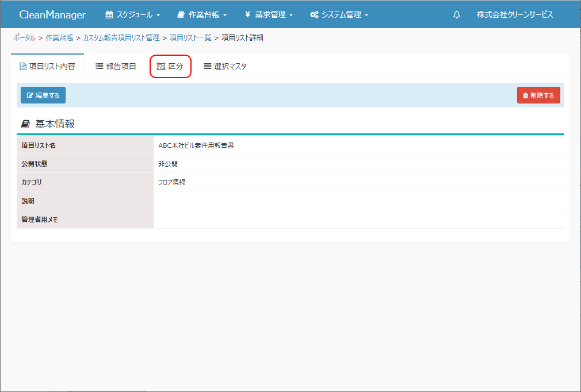Click the notification bell icon
The height and width of the screenshot is (392, 581).
[x=457, y=15]
